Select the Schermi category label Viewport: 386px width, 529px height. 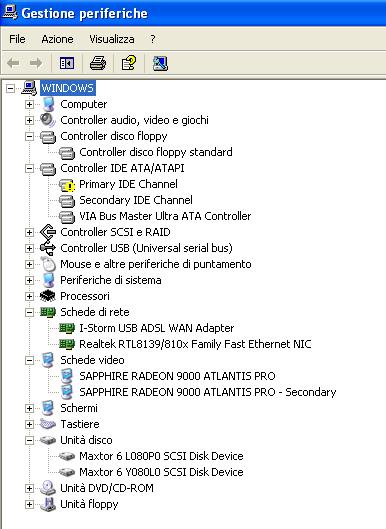point(79,408)
